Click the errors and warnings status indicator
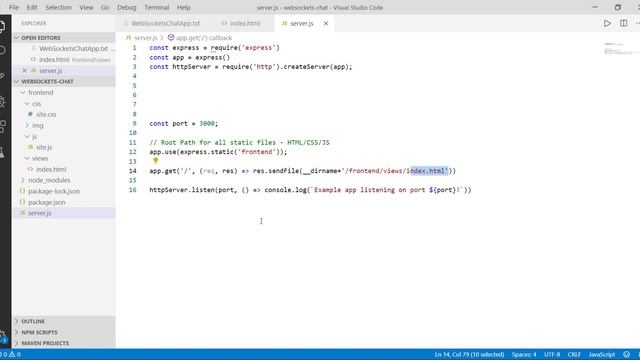The height and width of the screenshot is (360, 640). point(11,354)
